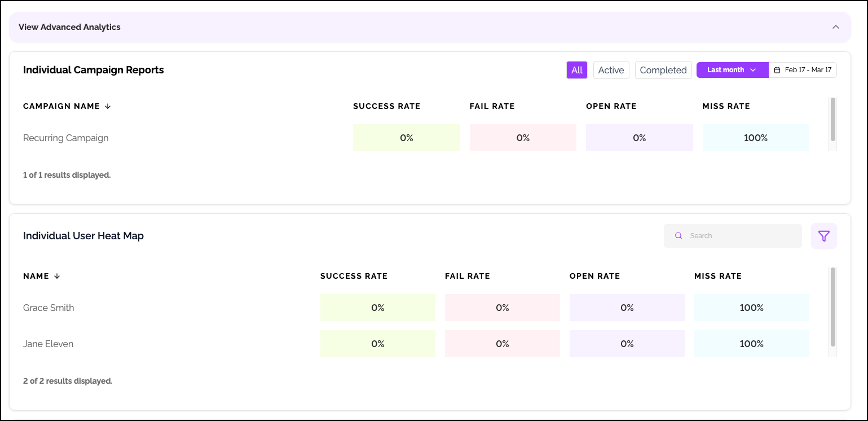This screenshot has width=868, height=421.
Task: Click Grace Smith's 100% miss rate cell
Action: [751, 308]
